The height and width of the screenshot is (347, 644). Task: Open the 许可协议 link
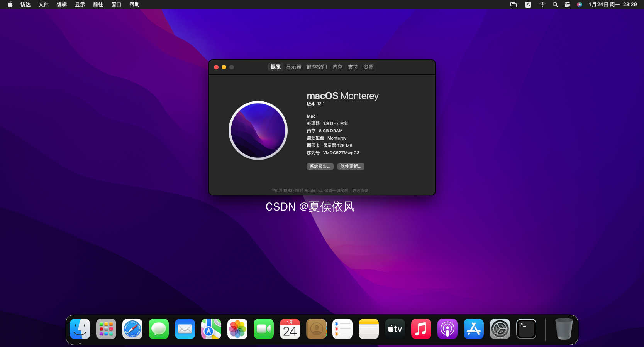(x=360, y=190)
